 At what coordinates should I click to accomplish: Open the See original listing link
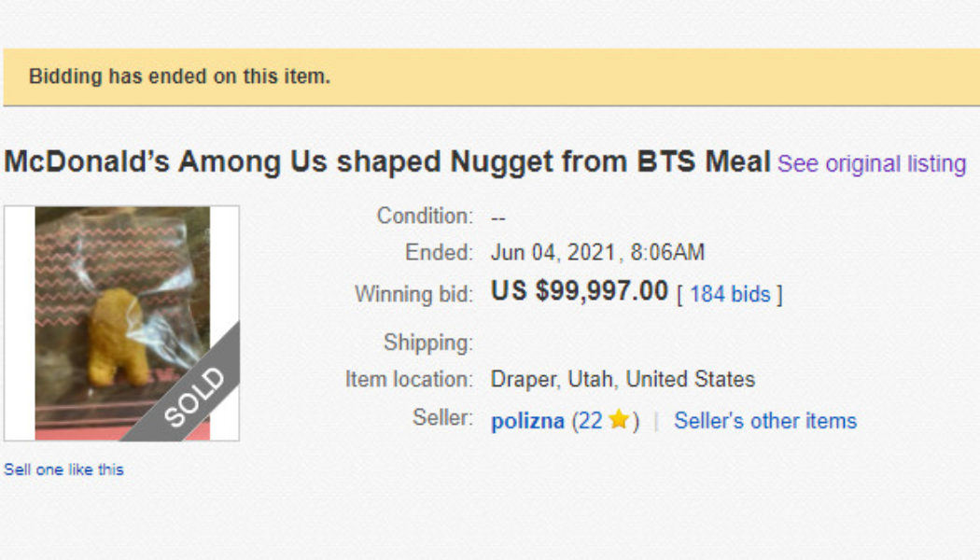[872, 163]
